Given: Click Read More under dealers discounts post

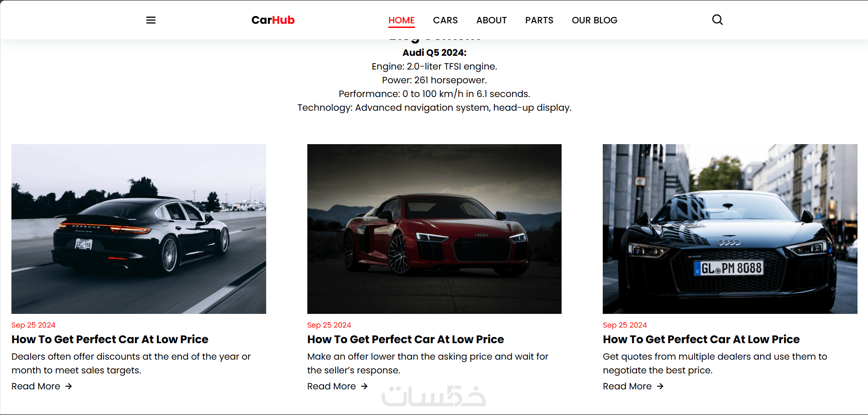Looking at the screenshot, I should 36,386.
